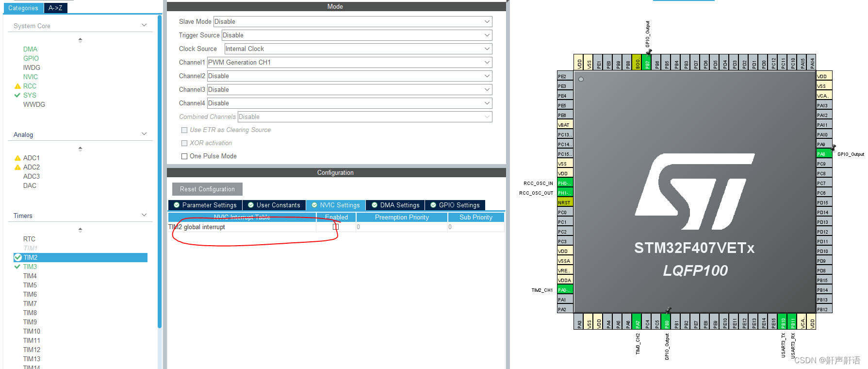Screen dimensions: 868x369
Task: Click the Preemption Priority column header
Action: click(402, 218)
